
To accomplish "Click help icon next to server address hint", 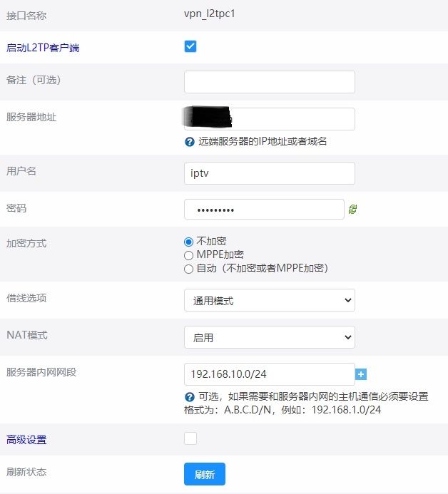I will pos(190,142).
